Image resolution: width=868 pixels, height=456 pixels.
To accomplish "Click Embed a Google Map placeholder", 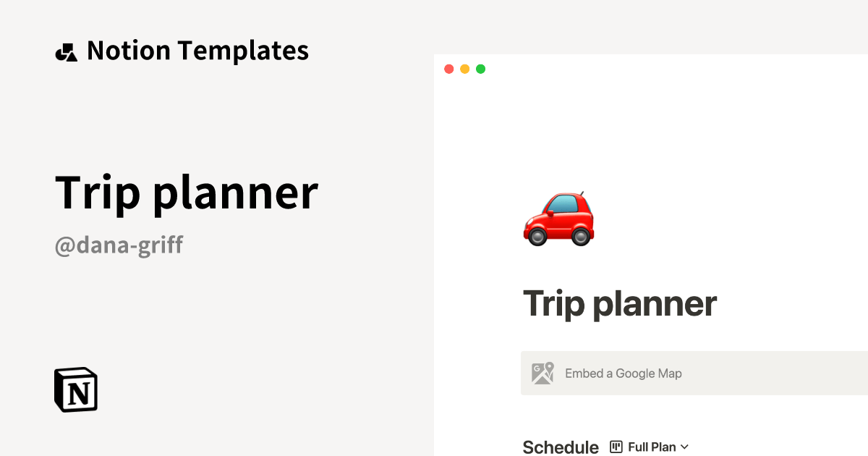I will click(x=623, y=373).
